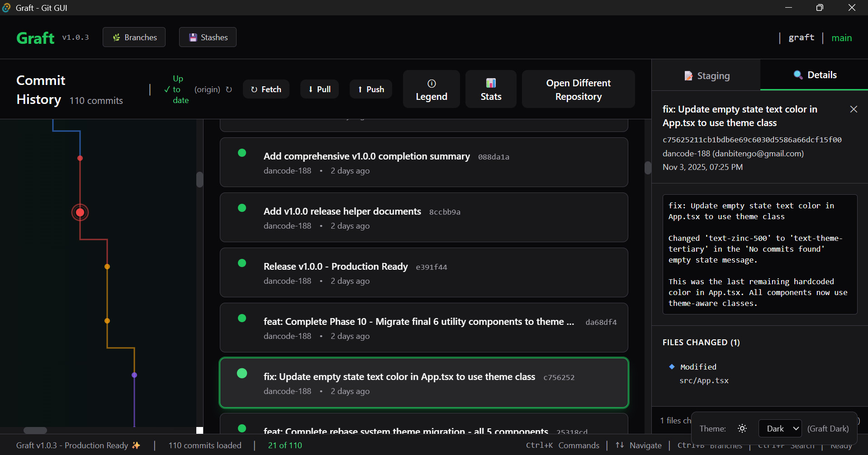Click '21 of 110' in the status bar
The width and height of the screenshot is (868, 455).
coord(285,446)
